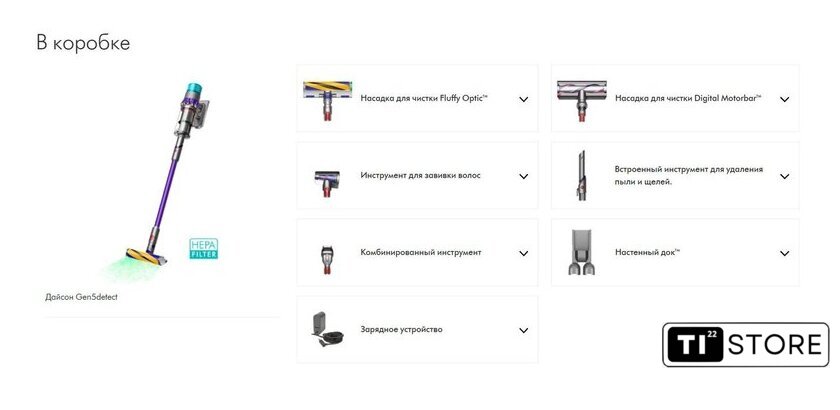Click the wall dock image
The image size is (840, 410).
pos(581,252)
